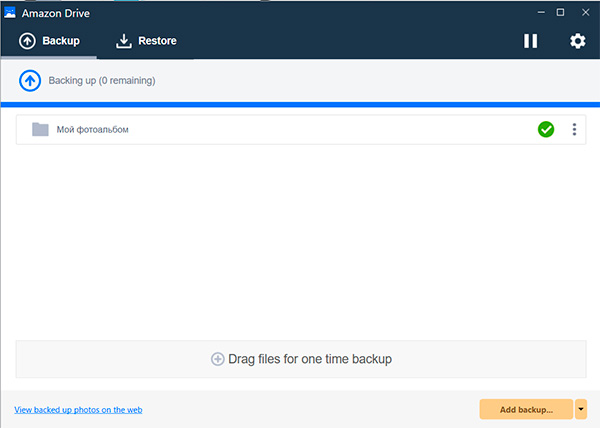Click the plus icon in drag area
This screenshot has width=600, height=428.
[218, 359]
